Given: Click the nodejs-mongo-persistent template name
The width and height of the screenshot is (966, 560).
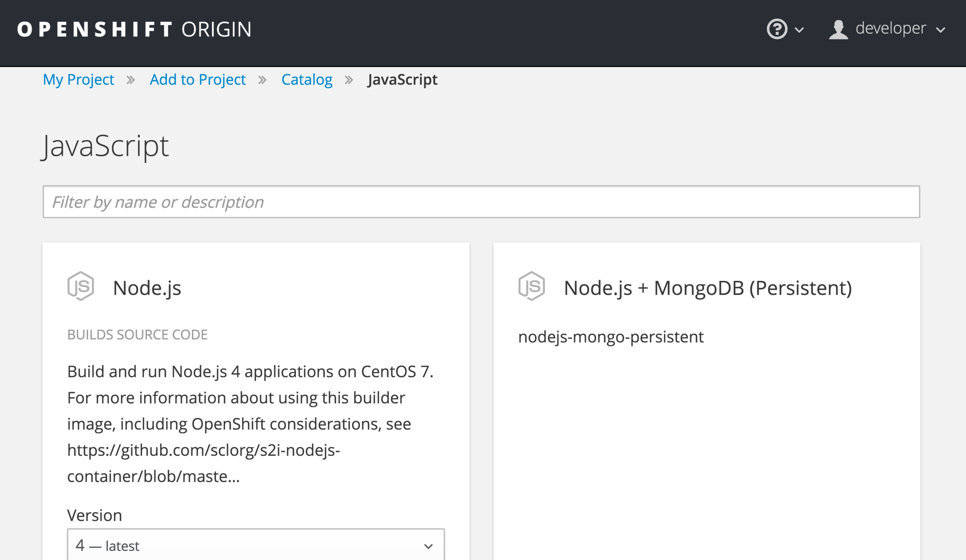Looking at the screenshot, I should click(611, 336).
